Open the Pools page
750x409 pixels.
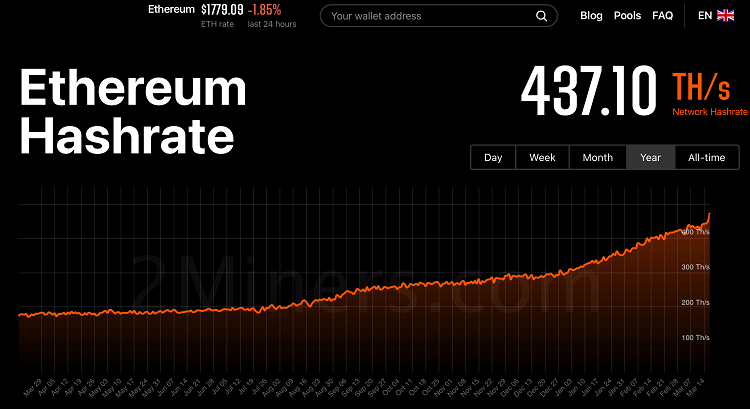(x=627, y=16)
